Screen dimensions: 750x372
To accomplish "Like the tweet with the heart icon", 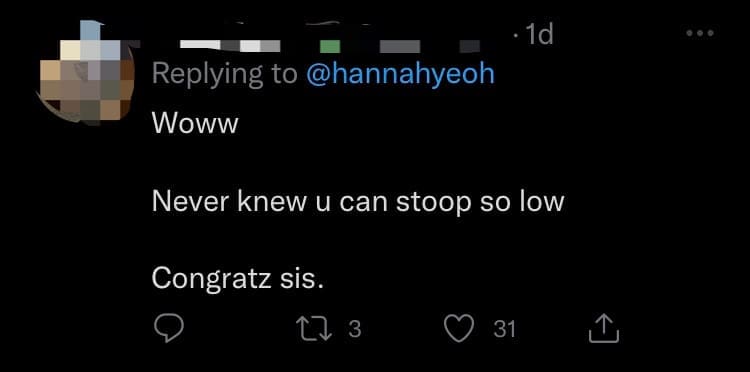I will (x=459, y=329).
